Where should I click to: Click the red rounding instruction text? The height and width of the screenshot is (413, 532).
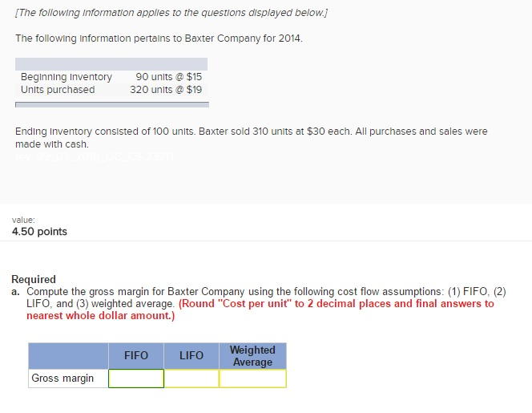tap(337, 304)
